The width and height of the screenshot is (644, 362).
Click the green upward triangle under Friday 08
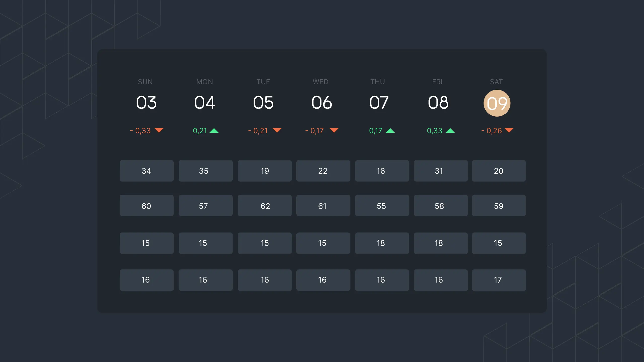point(450,130)
